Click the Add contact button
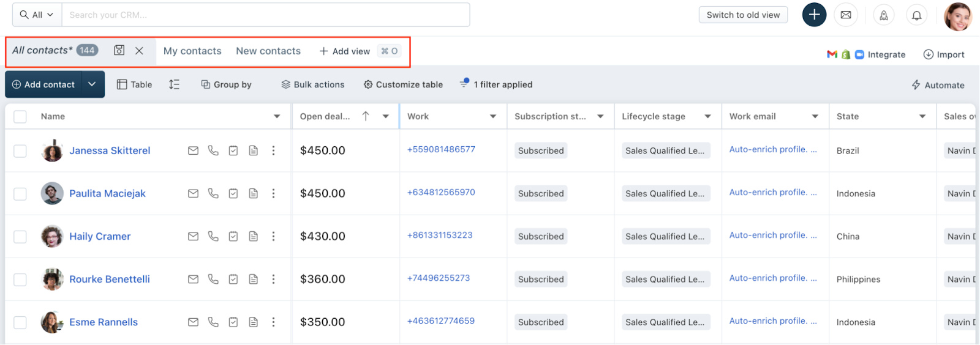This screenshot has height=345, width=980. pos(44,84)
